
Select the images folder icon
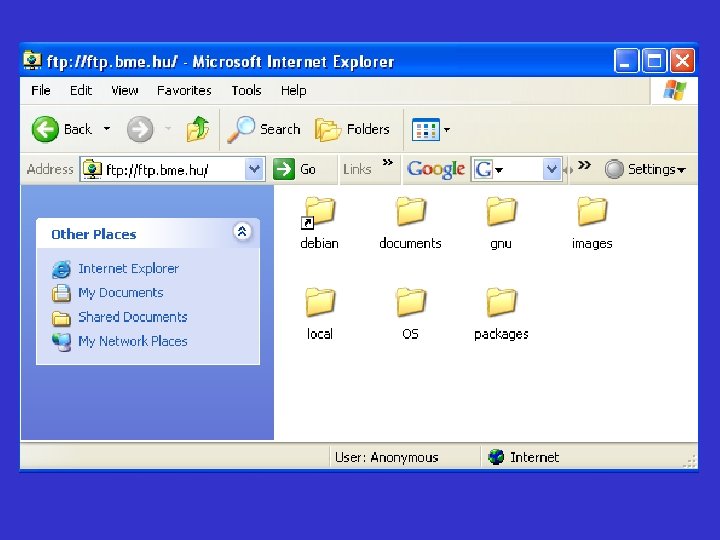click(x=592, y=212)
